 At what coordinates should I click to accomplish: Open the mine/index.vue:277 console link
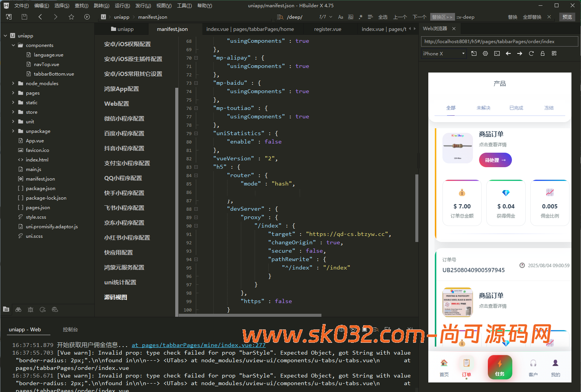click(199, 345)
